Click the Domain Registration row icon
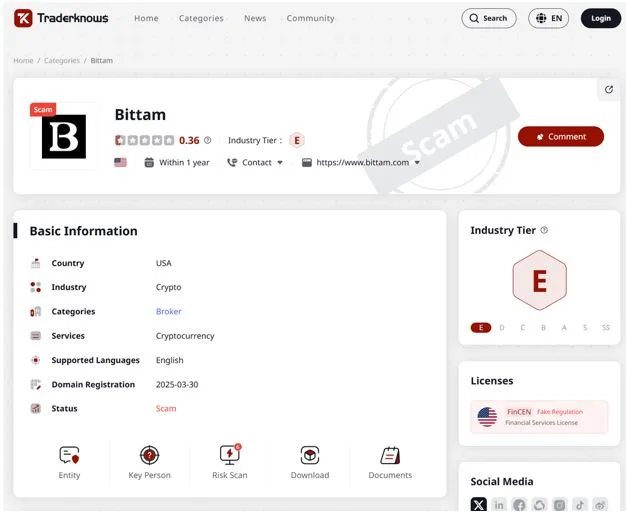The height and width of the screenshot is (512, 626). click(36, 385)
